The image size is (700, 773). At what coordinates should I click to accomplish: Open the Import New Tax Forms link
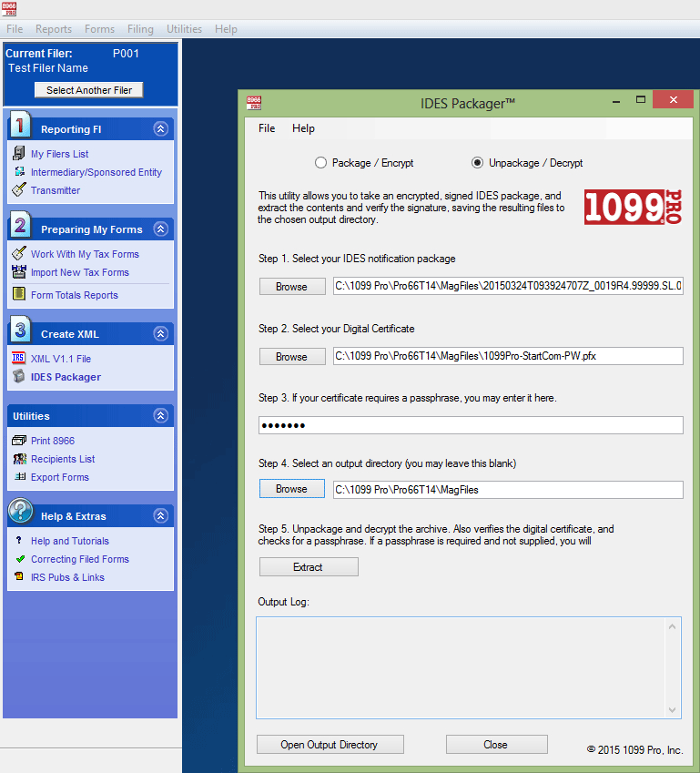[x=80, y=272]
